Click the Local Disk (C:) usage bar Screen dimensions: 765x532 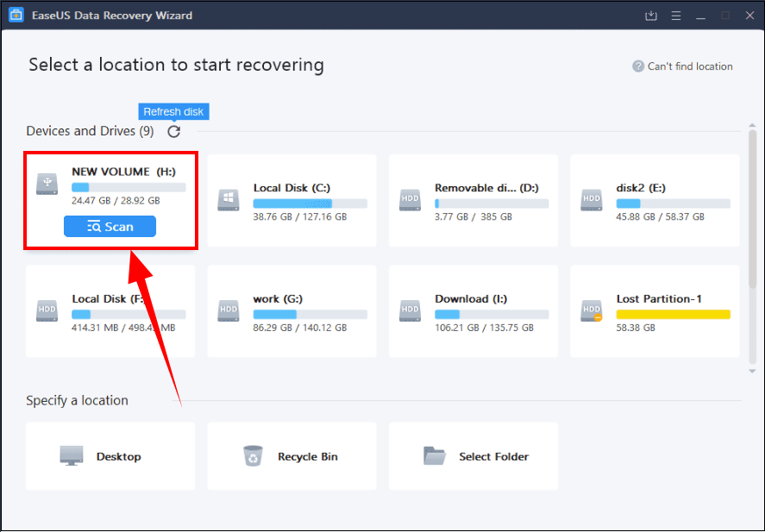coord(310,203)
